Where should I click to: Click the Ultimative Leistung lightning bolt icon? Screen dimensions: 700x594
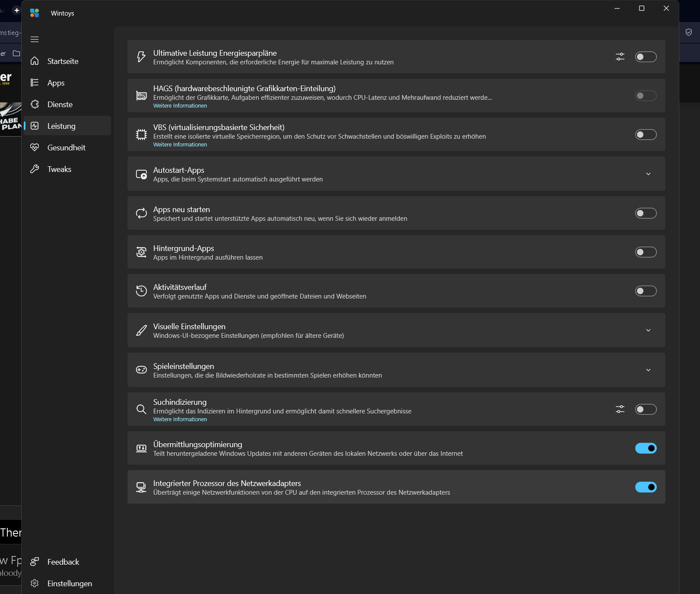[x=141, y=57]
